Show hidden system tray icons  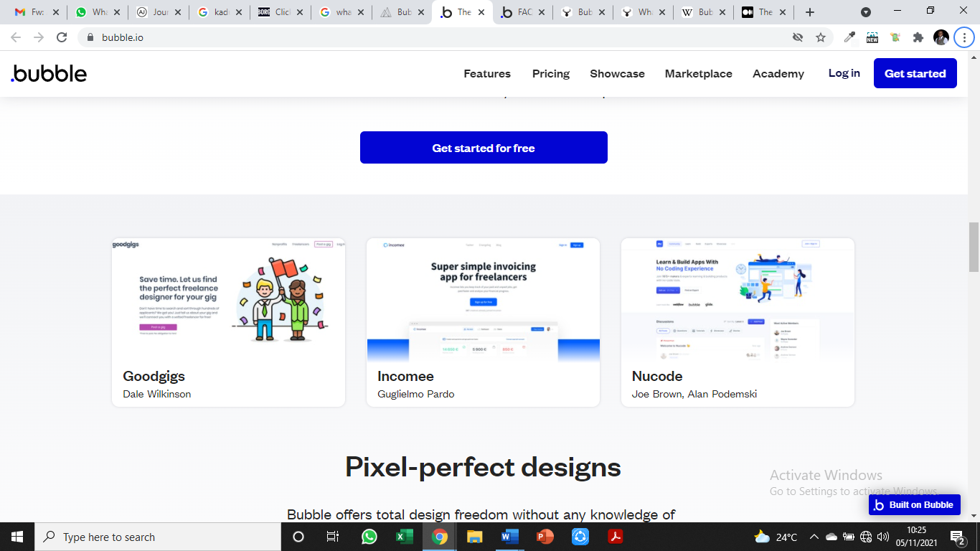click(x=814, y=537)
